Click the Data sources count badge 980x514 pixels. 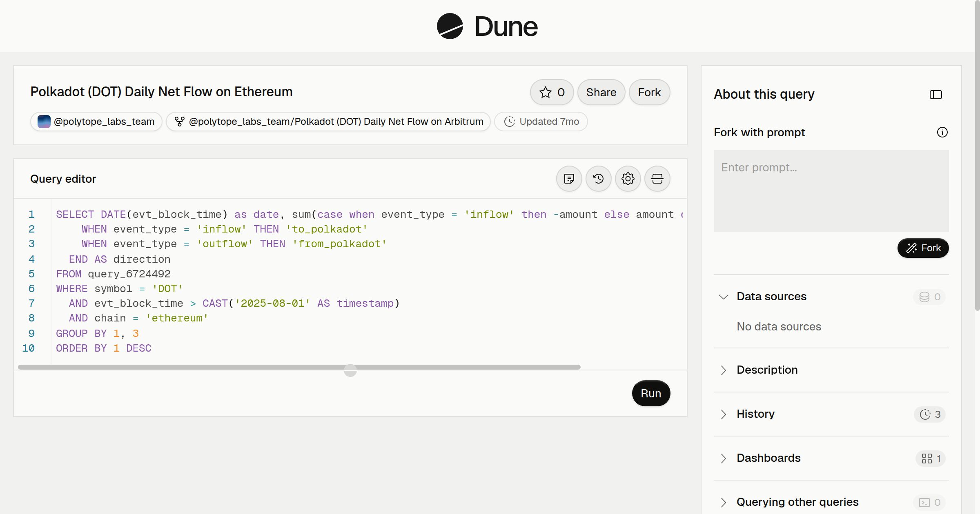[929, 297]
